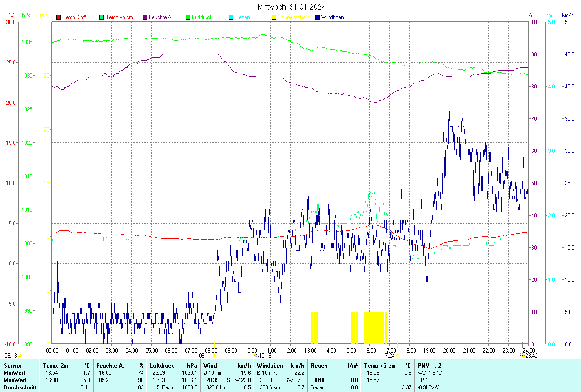The width and height of the screenshot is (581, 392).
Task: Click the Regen column header in table
Action: click(320, 365)
